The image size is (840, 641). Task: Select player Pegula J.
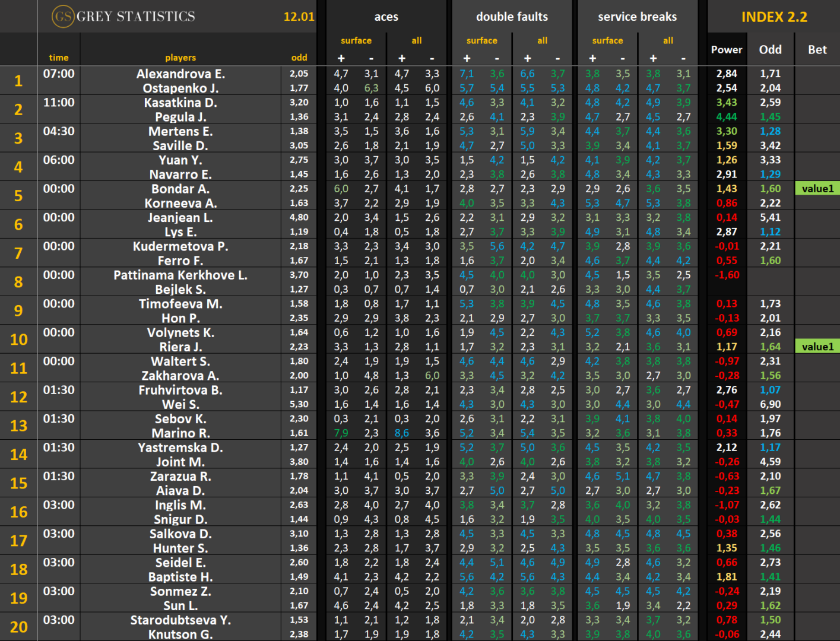[180, 117]
